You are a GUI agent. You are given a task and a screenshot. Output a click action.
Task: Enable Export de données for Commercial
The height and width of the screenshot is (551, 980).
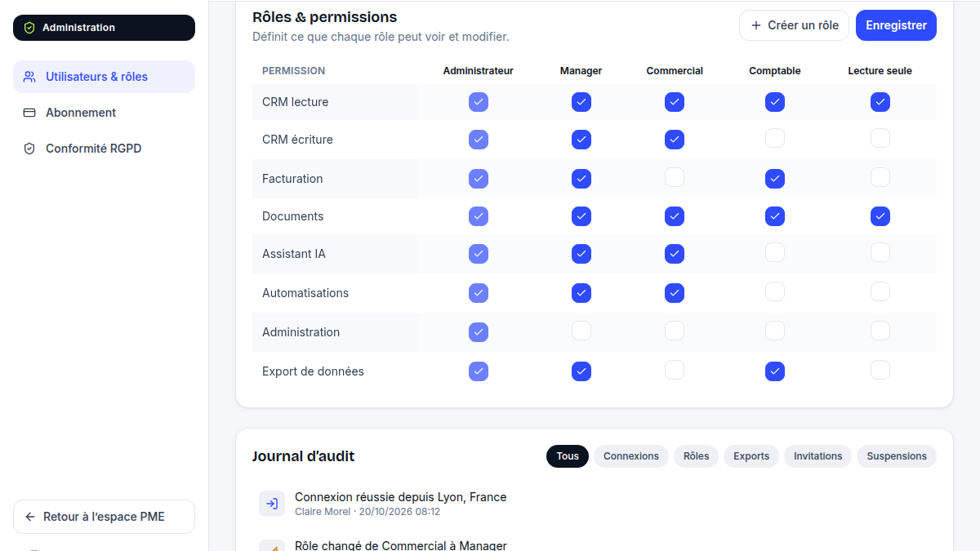pos(675,370)
